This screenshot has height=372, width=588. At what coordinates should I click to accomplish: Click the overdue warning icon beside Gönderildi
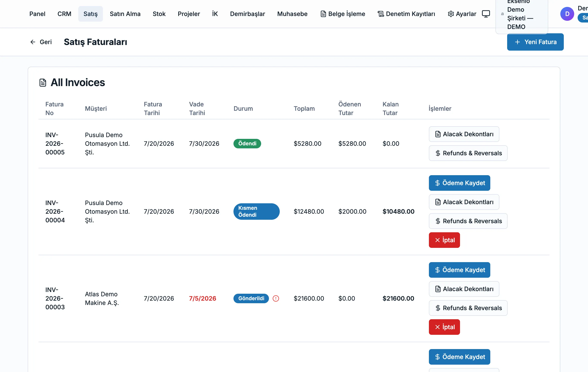(276, 298)
